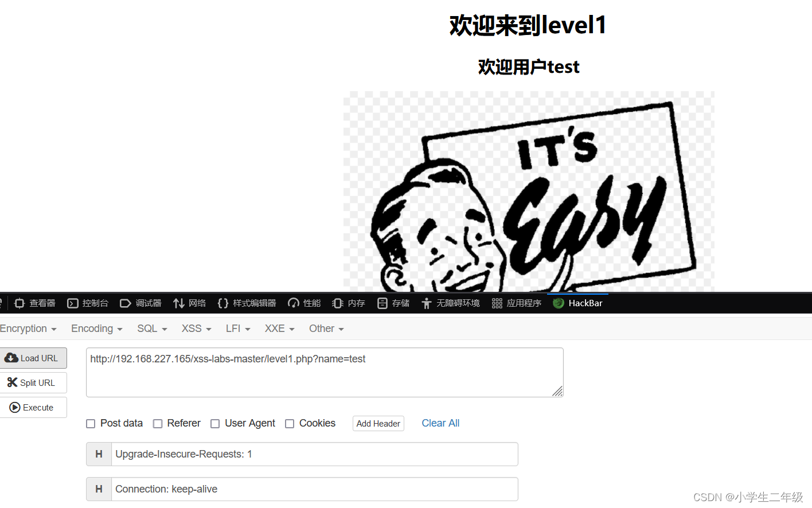
Task: Click the Debugger (调试器) icon
Action: tap(126, 303)
